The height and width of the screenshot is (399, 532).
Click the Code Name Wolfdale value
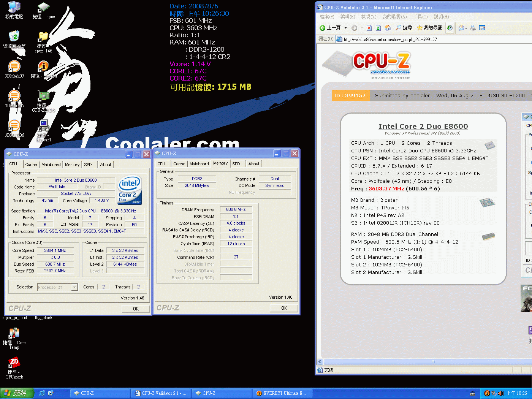click(x=57, y=187)
